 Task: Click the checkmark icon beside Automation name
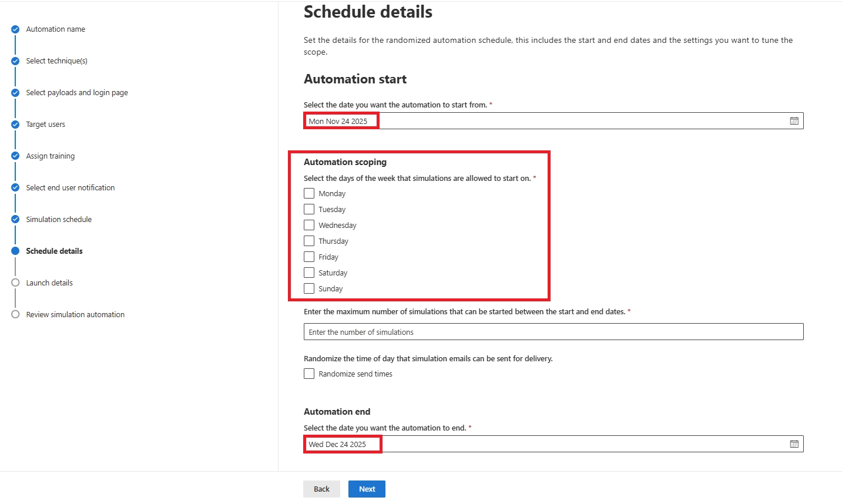tap(15, 29)
